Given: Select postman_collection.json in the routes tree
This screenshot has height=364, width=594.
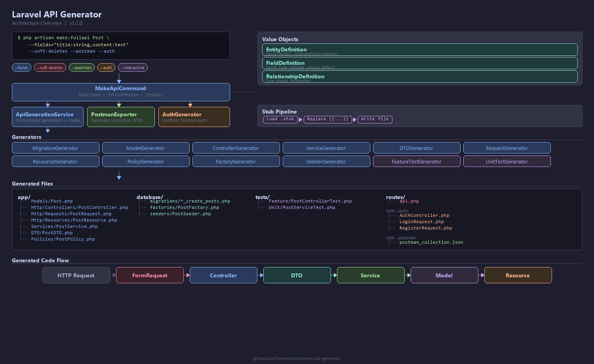Looking at the screenshot, I should (x=431, y=242).
